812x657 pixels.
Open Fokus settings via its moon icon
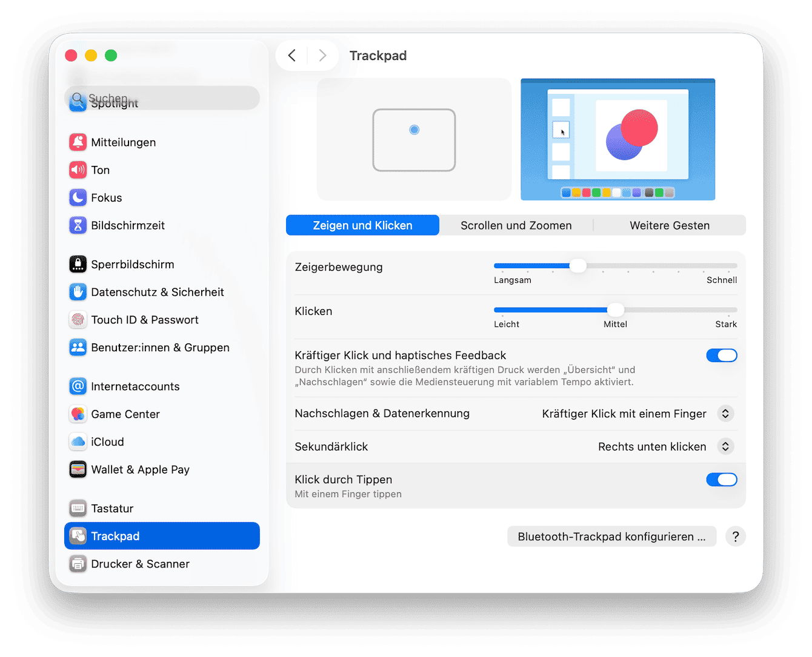[x=78, y=197]
